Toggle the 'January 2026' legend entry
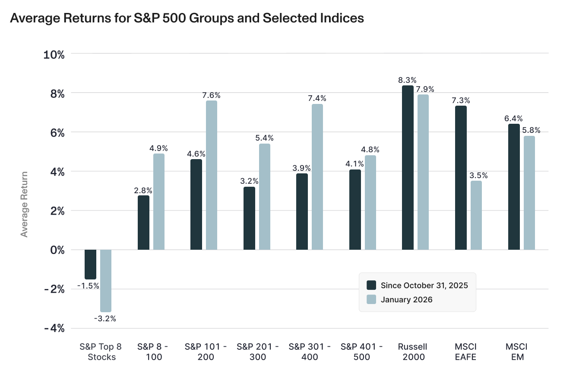Viewport: 576px width, 392px height. click(x=399, y=300)
